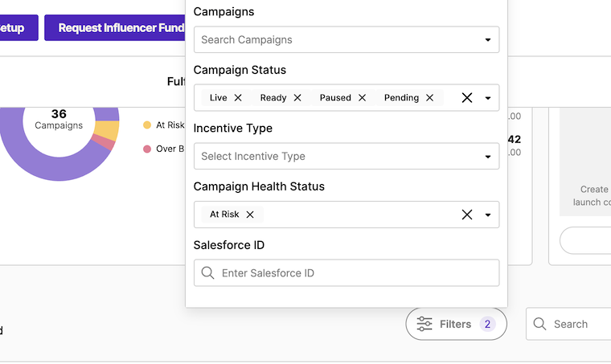
Task: Remove the Paused status chip
Action: click(x=362, y=98)
